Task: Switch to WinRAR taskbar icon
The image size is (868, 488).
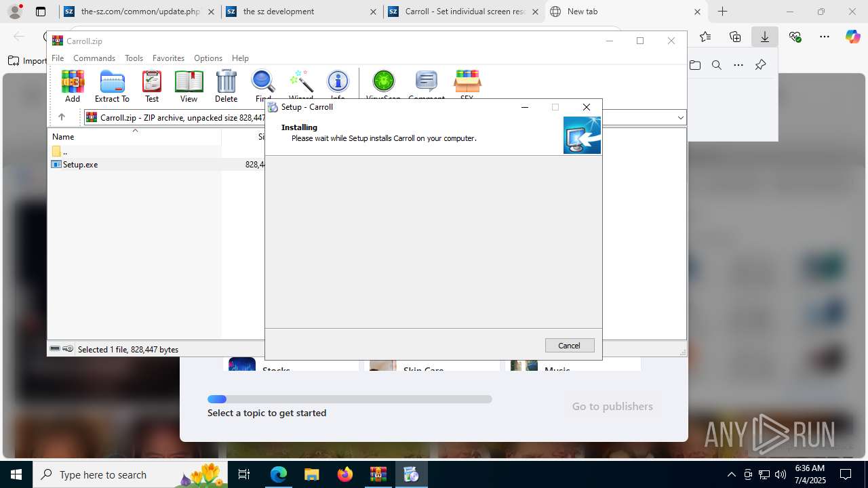Action: [x=378, y=474]
